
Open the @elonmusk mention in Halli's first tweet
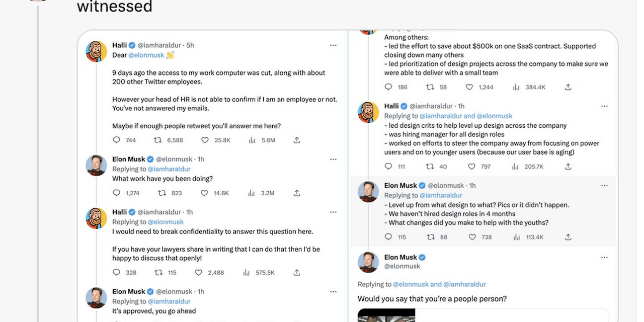(x=146, y=55)
